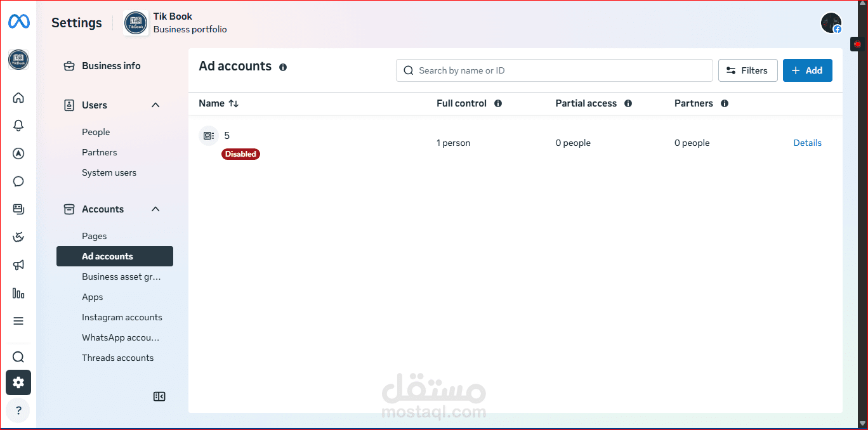The image size is (868, 430).
Task: Open Meta Business Suite Home
Action: point(18,98)
